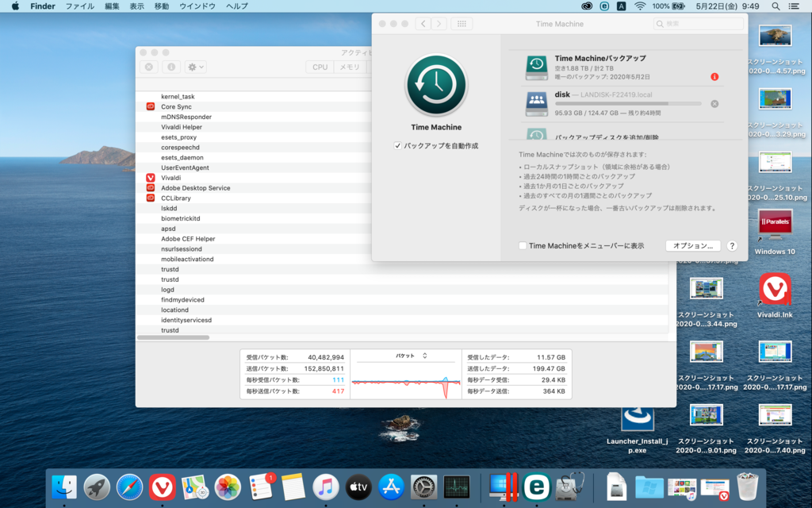Launch App Store from the Dock

[x=392, y=487]
